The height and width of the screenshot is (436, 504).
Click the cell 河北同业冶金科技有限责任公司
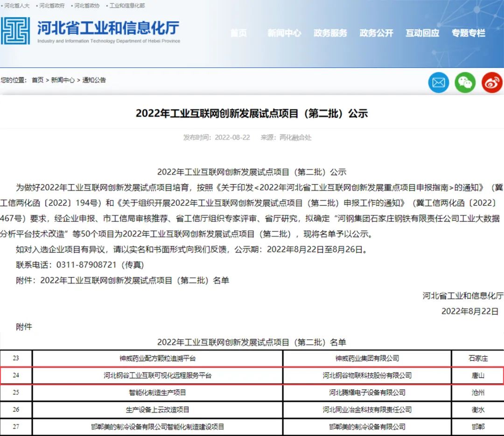[367, 410]
